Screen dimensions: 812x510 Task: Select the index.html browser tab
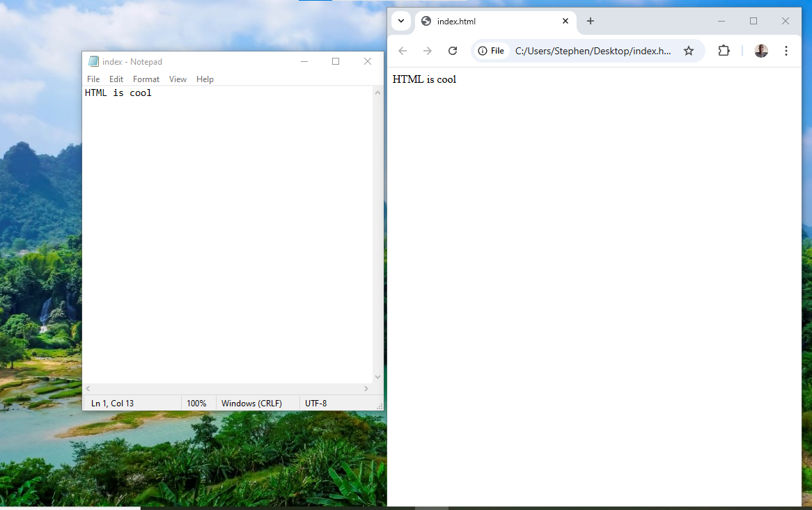coord(495,21)
